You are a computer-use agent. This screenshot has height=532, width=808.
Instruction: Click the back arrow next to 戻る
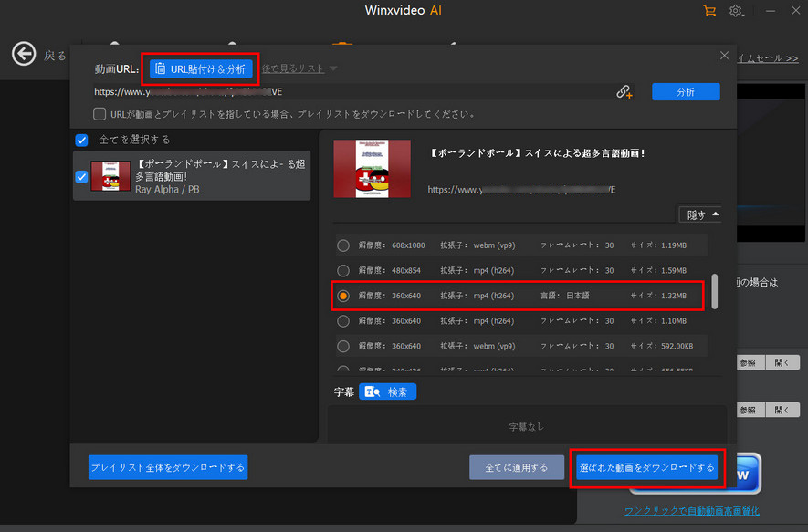[24, 54]
